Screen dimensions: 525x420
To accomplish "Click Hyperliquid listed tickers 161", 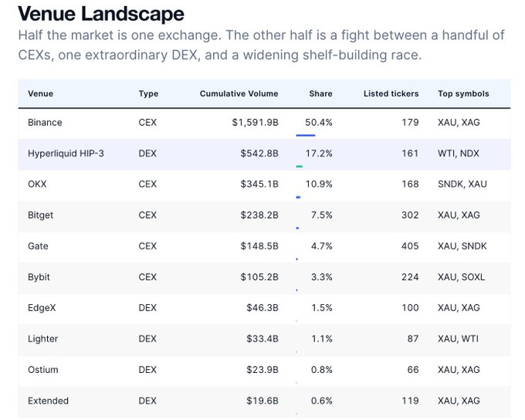I will coord(410,154).
